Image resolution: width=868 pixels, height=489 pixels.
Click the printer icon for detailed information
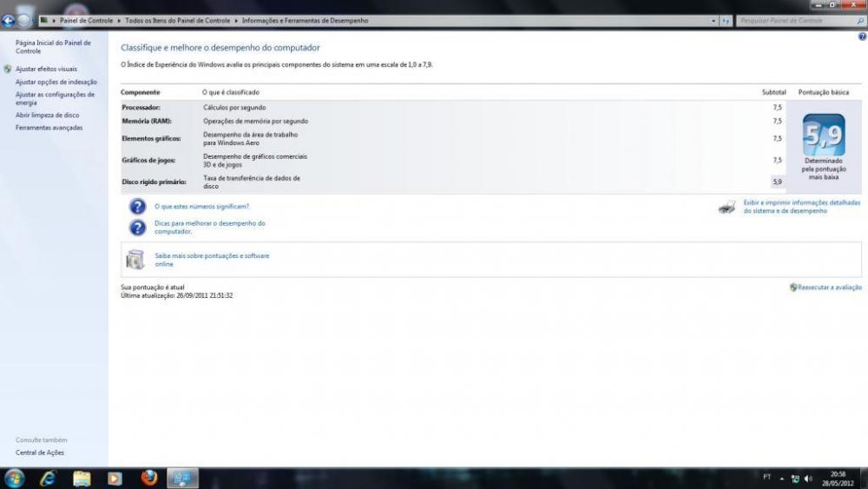tap(727, 208)
